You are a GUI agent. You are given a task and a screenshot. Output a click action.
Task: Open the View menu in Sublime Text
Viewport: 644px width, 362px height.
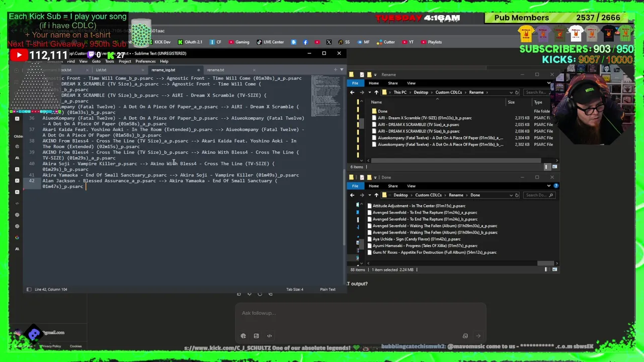click(84, 61)
